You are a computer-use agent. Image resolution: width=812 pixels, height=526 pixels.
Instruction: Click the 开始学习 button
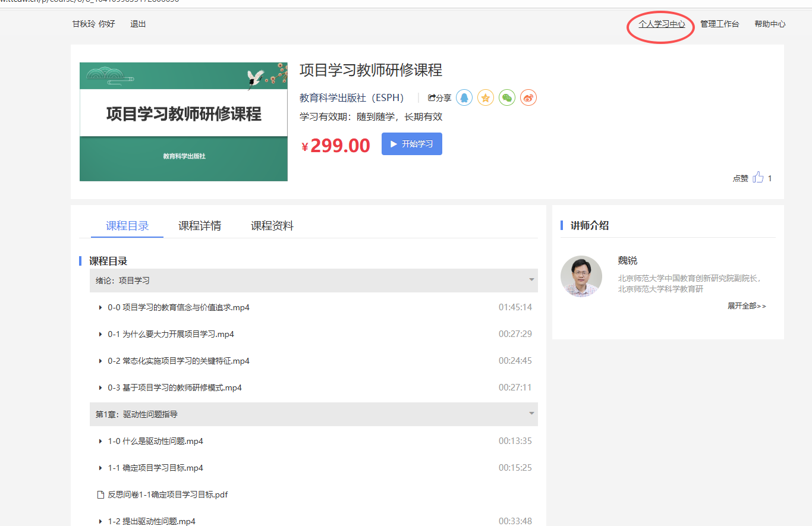pos(411,143)
